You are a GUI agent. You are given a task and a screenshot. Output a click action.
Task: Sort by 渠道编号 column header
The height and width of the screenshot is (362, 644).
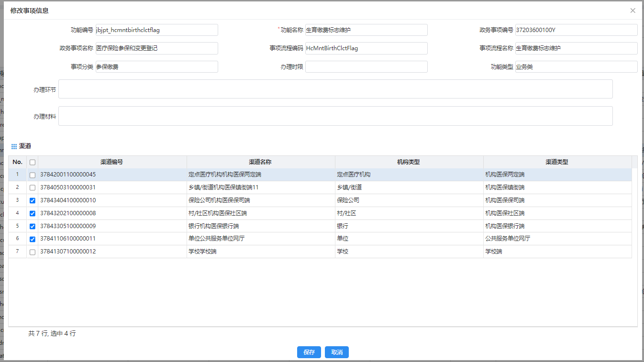(x=112, y=162)
